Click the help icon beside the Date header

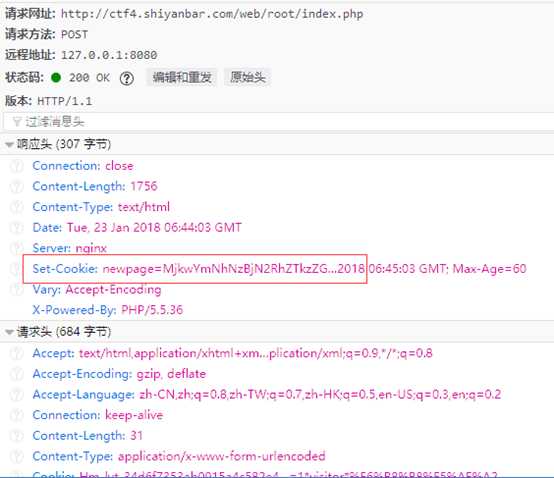tap(16, 228)
